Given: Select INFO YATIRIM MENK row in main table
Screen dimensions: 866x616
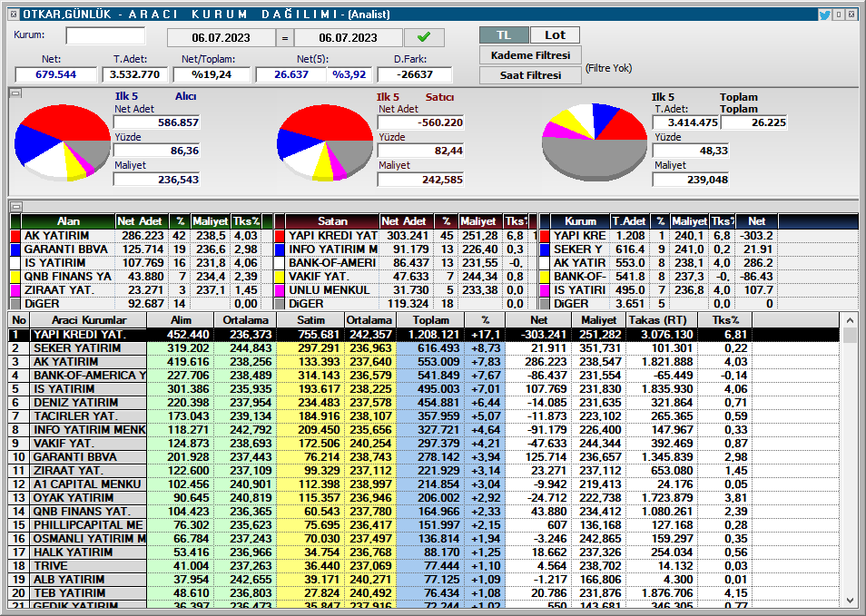Looking at the screenshot, I should [x=424, y=430].
